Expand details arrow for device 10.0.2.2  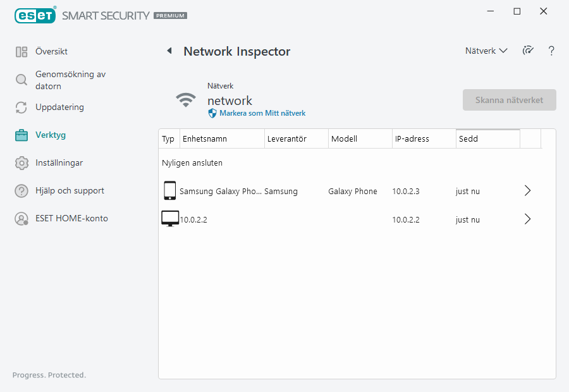[x=528, y=219]
